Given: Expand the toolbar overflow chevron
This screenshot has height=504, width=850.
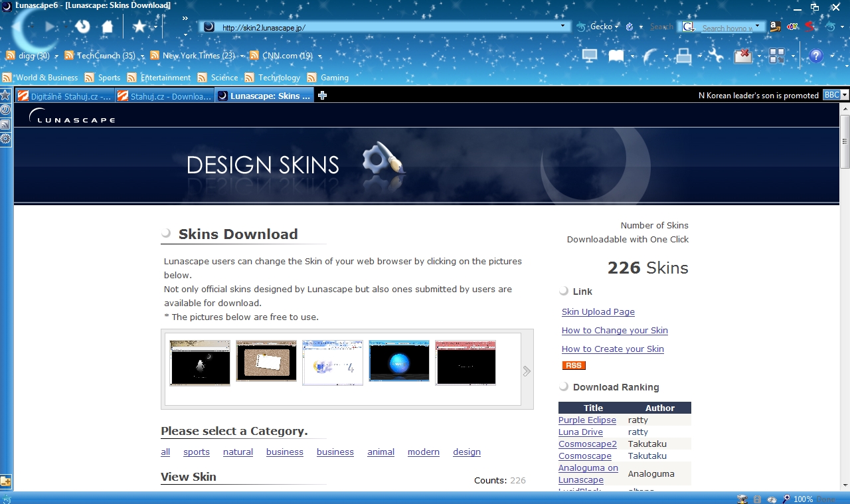Looking at the screenshot, I should [x=185, y=19].
